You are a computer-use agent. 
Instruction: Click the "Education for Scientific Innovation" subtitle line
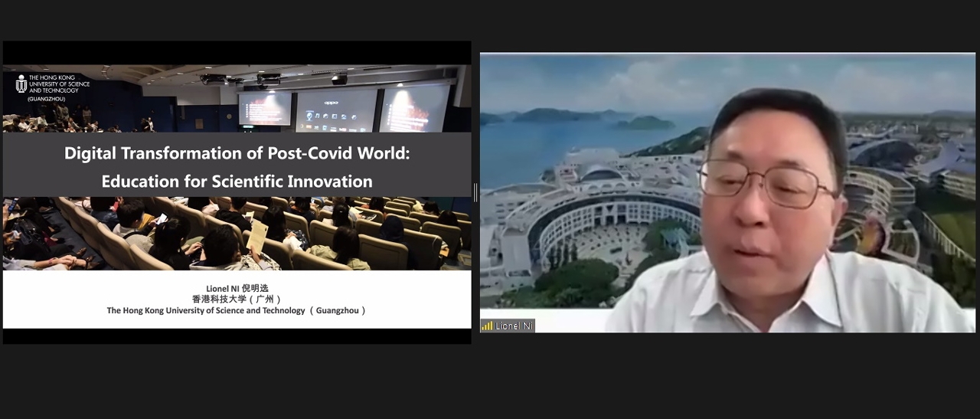237,182
